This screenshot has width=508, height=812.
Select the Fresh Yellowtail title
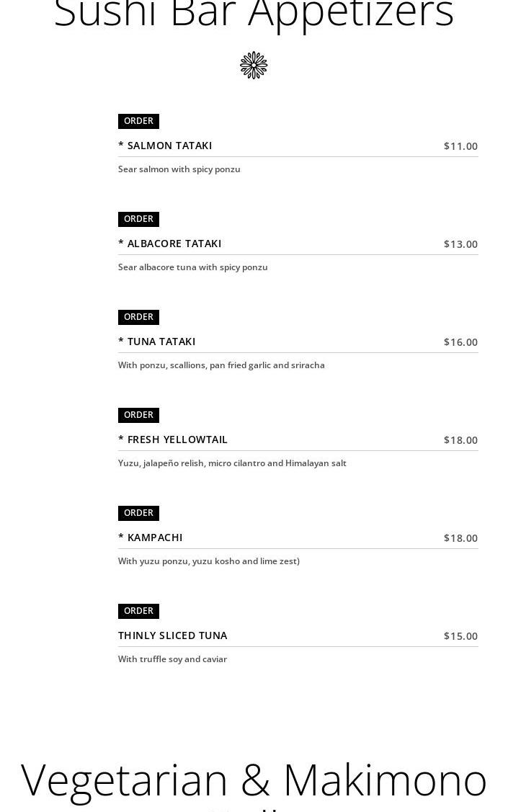pos(173,440)
